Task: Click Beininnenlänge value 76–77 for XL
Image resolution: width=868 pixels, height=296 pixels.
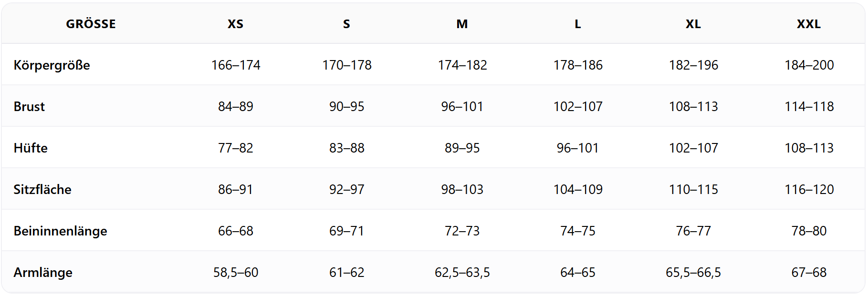Action: 693,231
